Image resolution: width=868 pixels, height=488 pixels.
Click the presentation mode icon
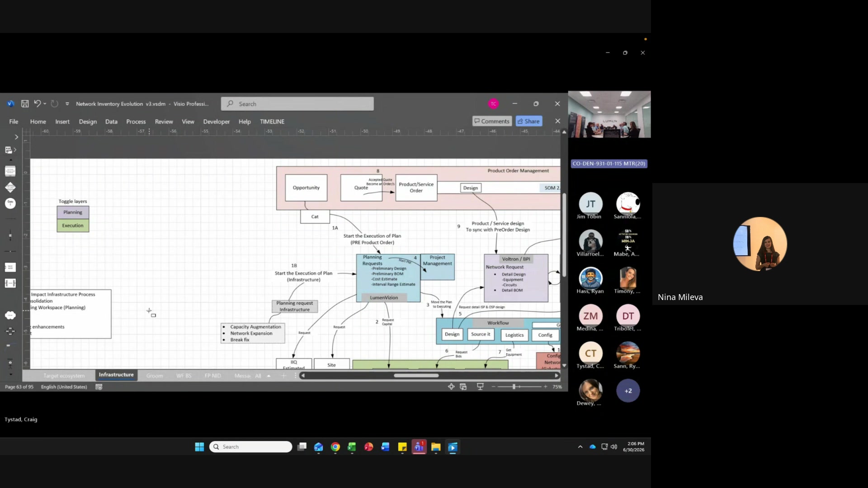[480, 387]
